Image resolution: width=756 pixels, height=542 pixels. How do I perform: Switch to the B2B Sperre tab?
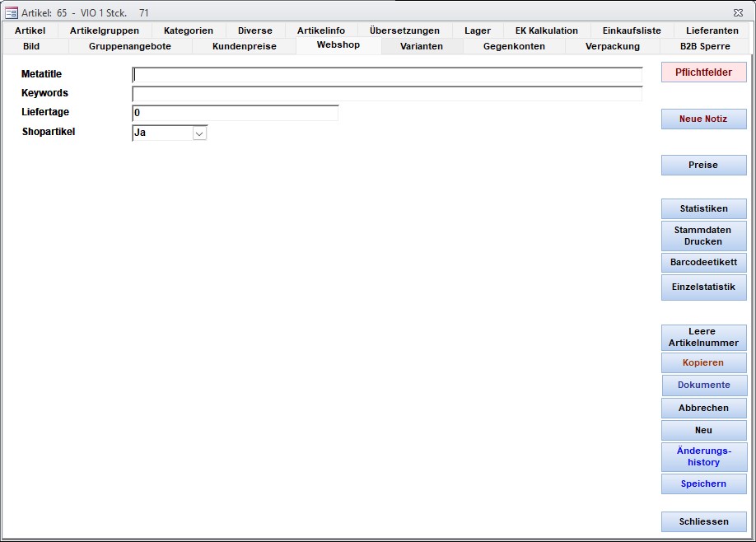pos(705,46)
